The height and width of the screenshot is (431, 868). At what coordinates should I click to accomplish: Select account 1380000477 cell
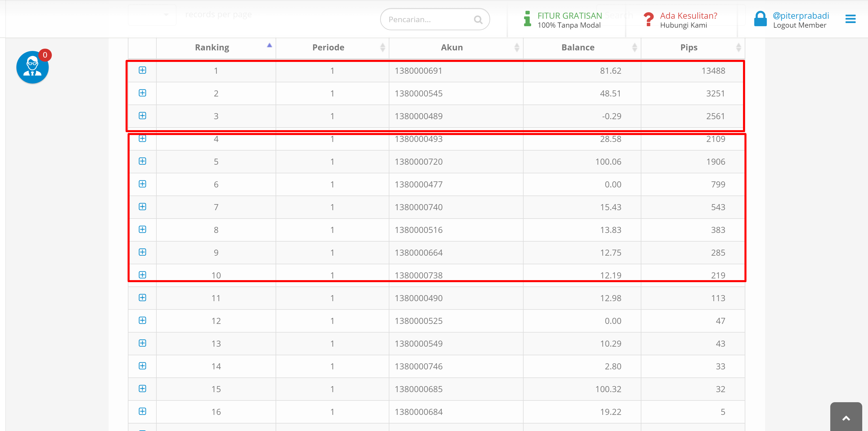point(456,184)
